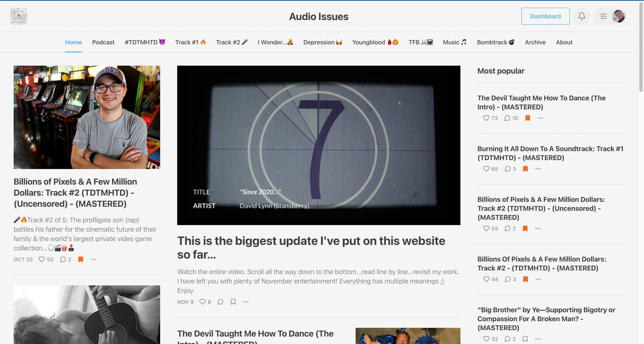Image resolution: width=644 pixels, height=344 pixels.
Task: Expand more options on Nov 9 post
Action: [x=246, y=302]
